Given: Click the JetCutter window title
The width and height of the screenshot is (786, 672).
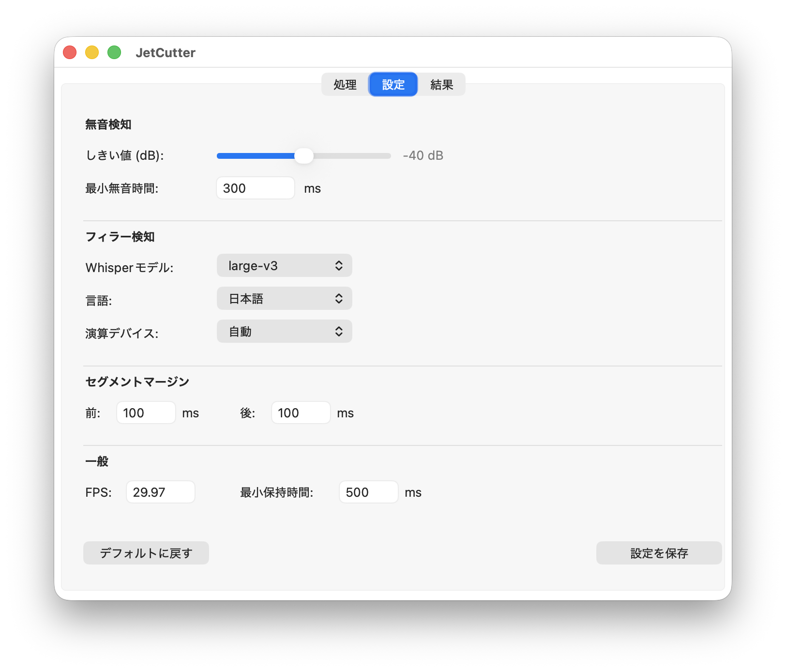Looking at the screenshot, I should [166, 52].
